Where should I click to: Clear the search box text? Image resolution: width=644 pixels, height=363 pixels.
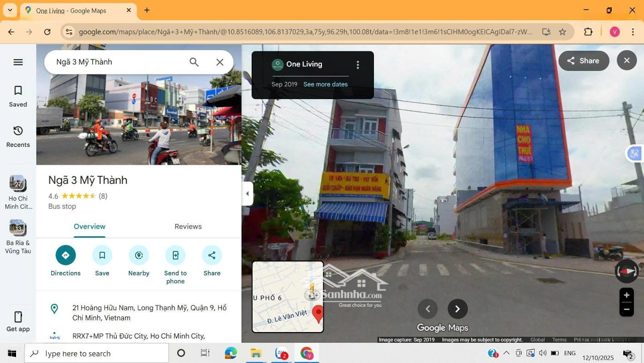coord(219,62)
